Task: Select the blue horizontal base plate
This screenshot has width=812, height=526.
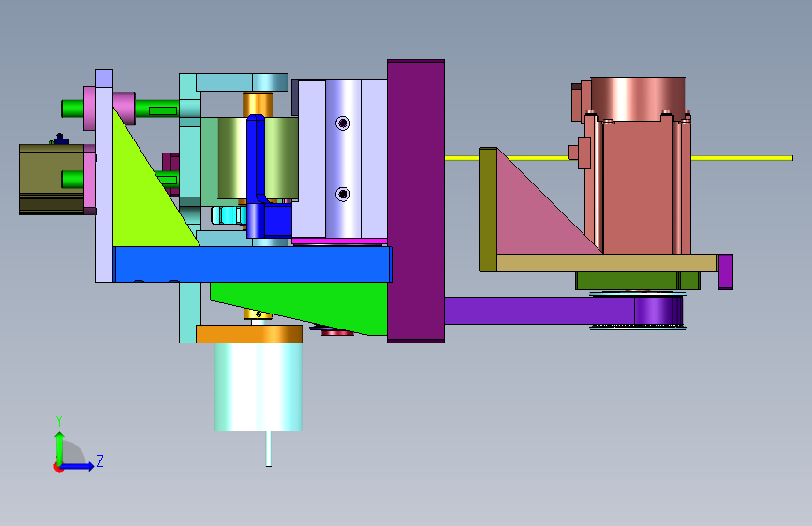Action: coord(253,264)
